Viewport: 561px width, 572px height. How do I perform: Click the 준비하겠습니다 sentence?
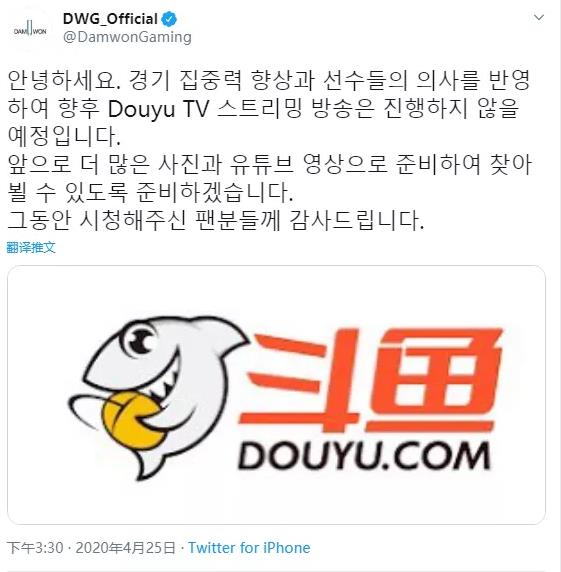point(214,192)
